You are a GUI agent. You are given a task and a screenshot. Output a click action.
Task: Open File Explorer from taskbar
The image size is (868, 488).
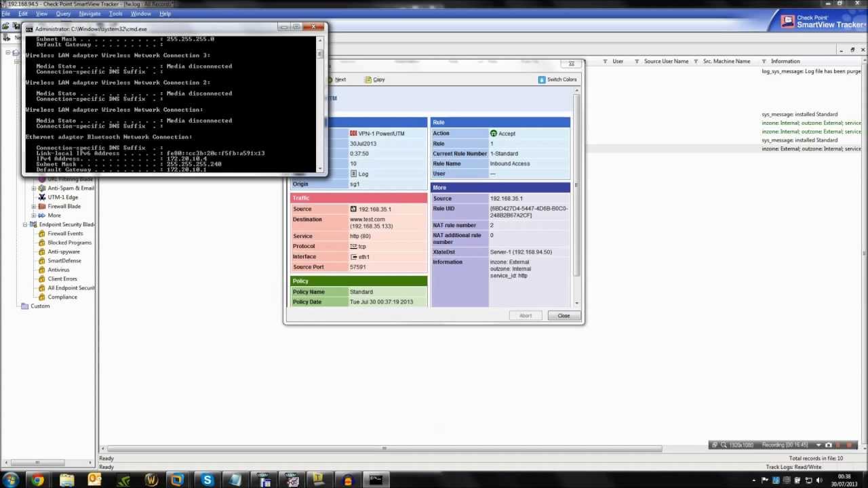(66, 481)
